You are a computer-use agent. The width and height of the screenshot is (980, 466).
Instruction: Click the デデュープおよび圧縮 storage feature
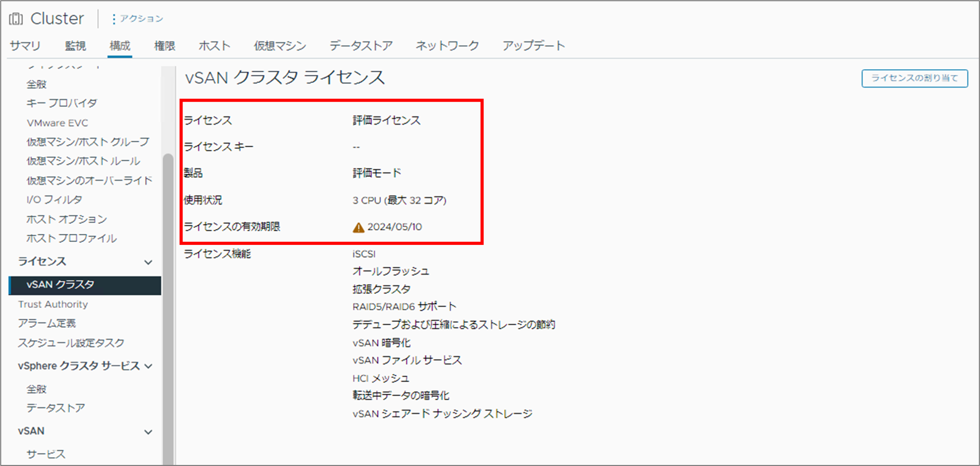(x=454, y=325)
